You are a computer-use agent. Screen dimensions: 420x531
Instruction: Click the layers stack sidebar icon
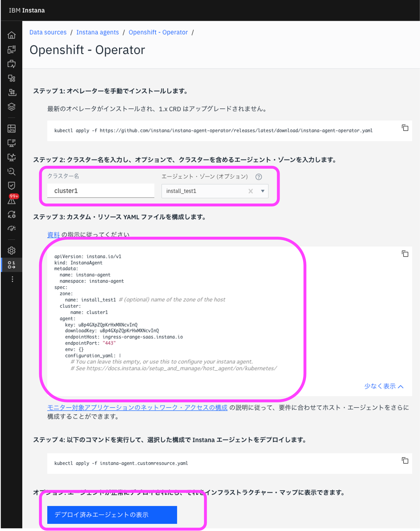click(12, 107)
